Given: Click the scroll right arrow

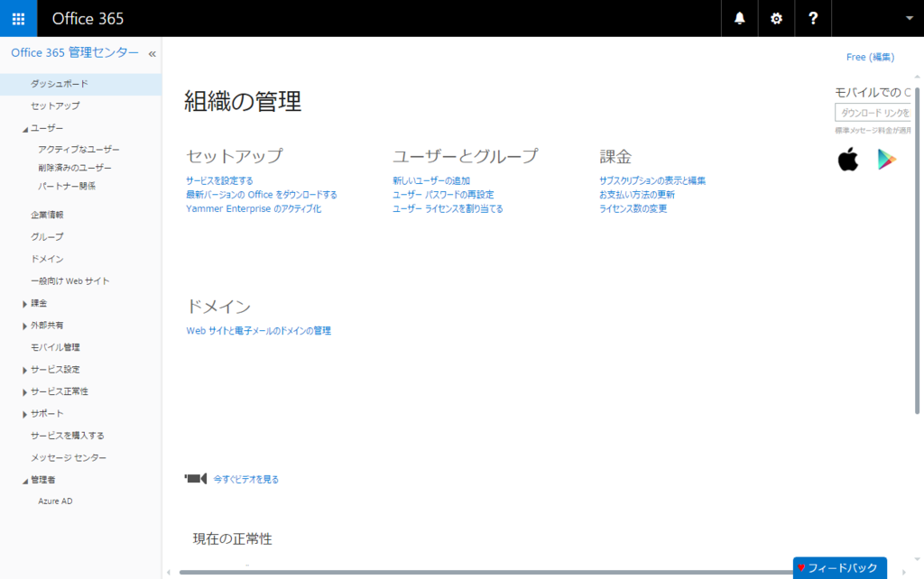Looking at the screenshot, I should pos(904,572).
